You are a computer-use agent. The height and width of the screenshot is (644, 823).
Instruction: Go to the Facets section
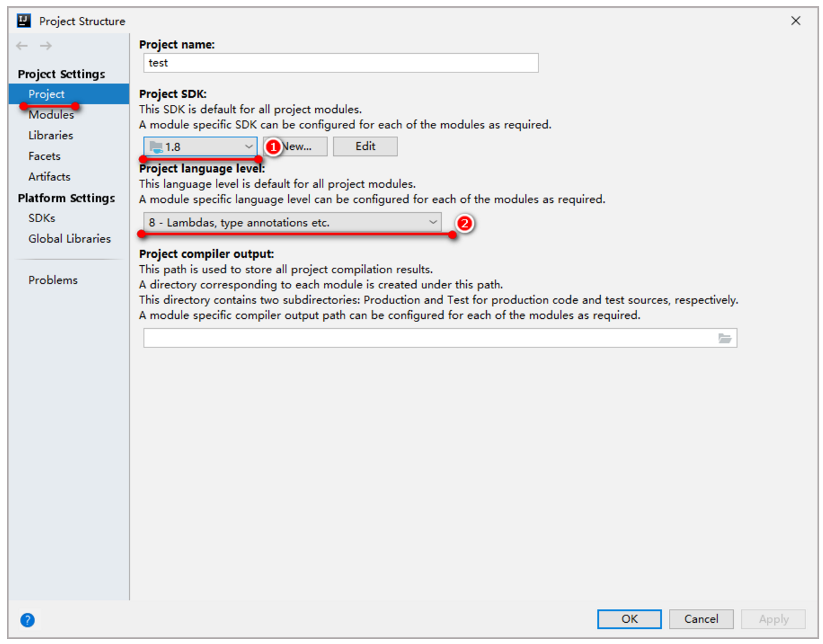point(44,156)
